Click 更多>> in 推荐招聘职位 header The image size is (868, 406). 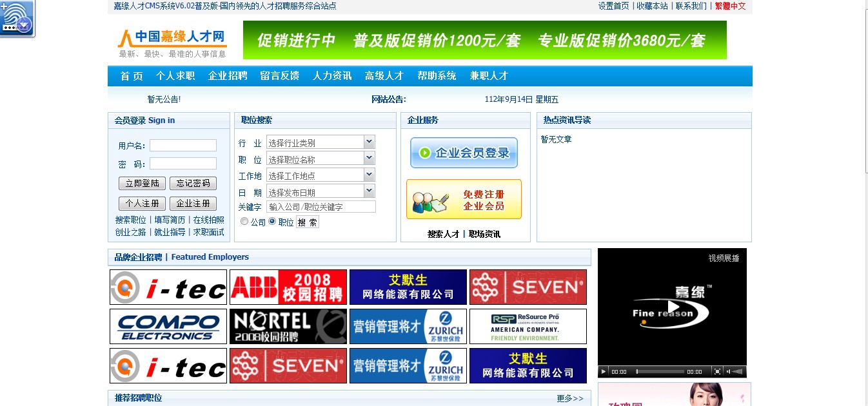click(570, 398)
